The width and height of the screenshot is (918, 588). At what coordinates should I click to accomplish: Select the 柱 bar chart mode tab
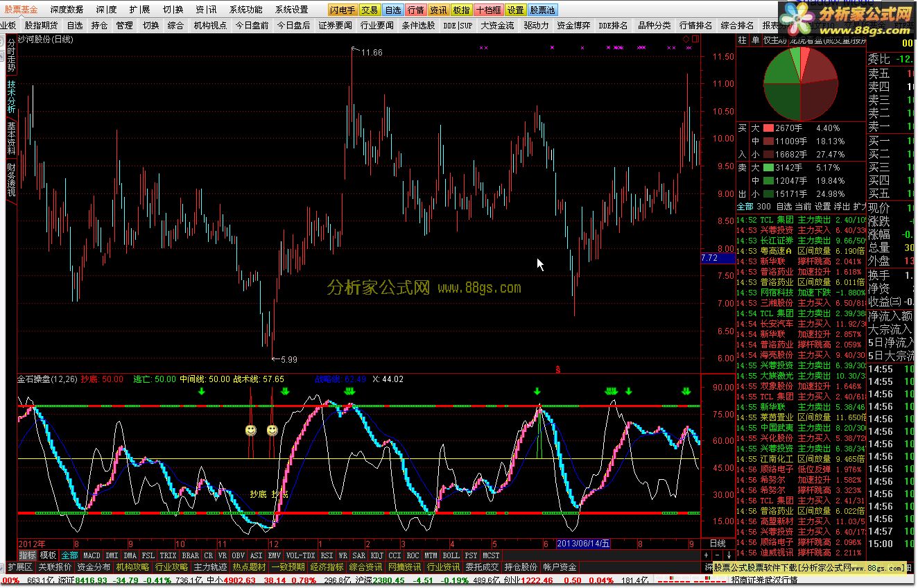[743, 40]
